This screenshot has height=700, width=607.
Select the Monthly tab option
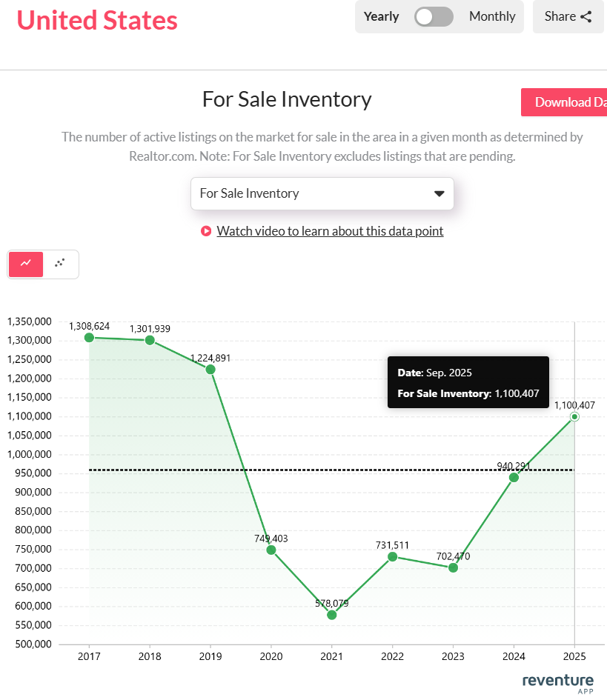492,16
